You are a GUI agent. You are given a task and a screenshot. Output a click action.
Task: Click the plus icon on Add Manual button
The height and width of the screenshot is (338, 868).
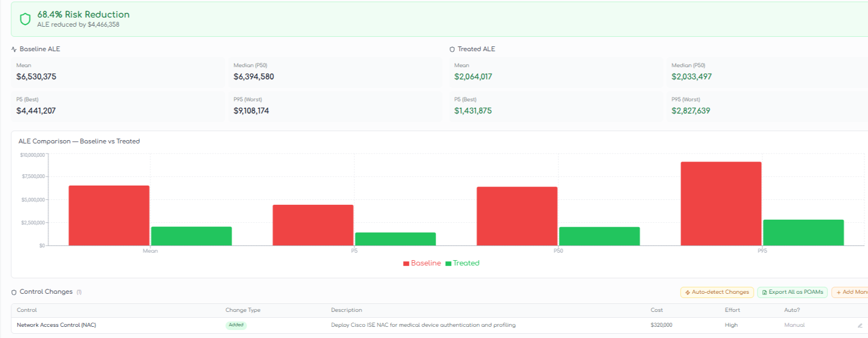[839, 292]
